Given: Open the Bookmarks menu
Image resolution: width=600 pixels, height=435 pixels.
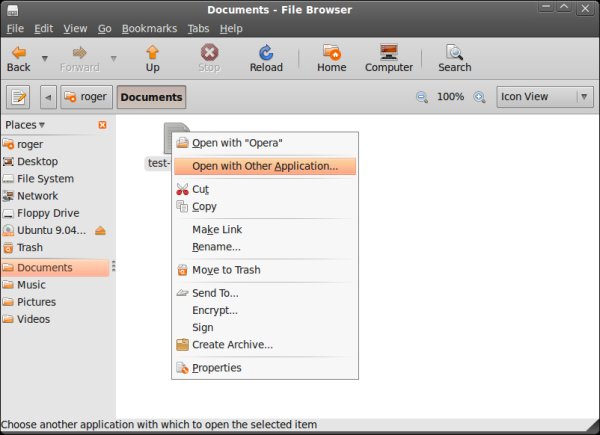Looking at the screenshot, I should [150, 29].
